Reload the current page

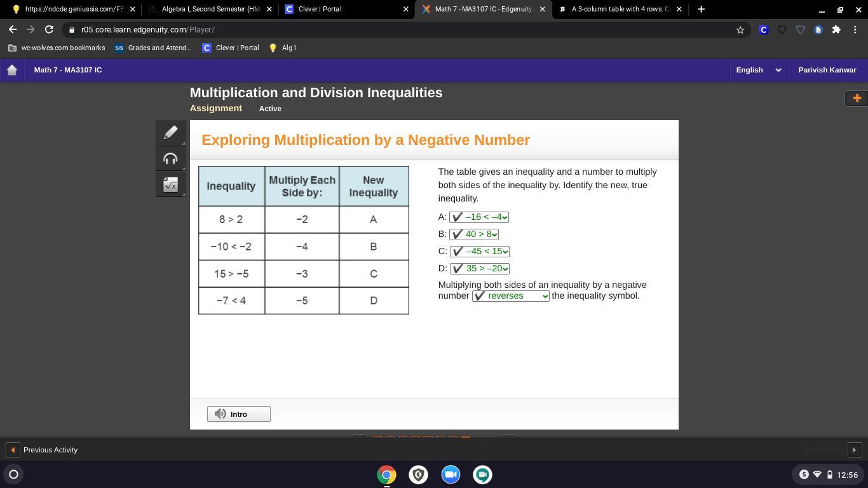[x=49, y=29]
